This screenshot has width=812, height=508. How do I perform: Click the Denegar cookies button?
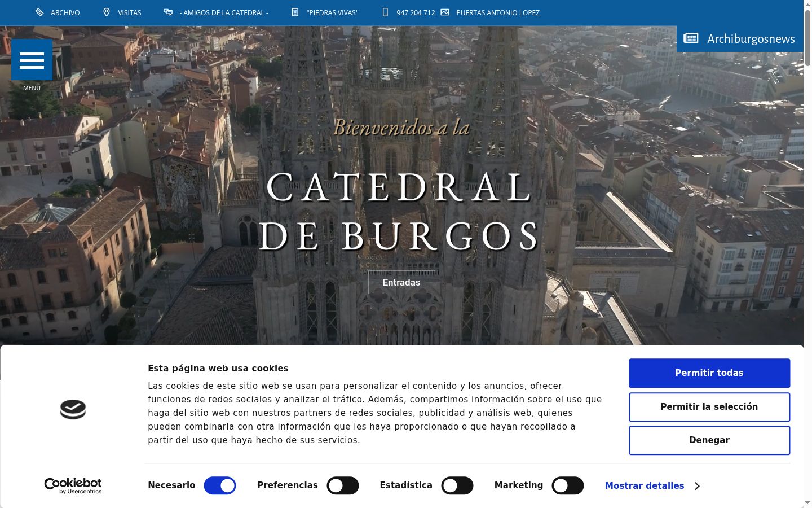pyautogui.click(x=709, y=440)
